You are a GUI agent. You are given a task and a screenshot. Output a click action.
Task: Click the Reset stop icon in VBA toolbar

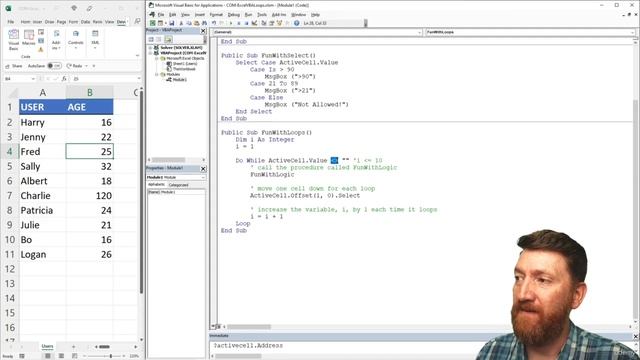tap(246, 23)
